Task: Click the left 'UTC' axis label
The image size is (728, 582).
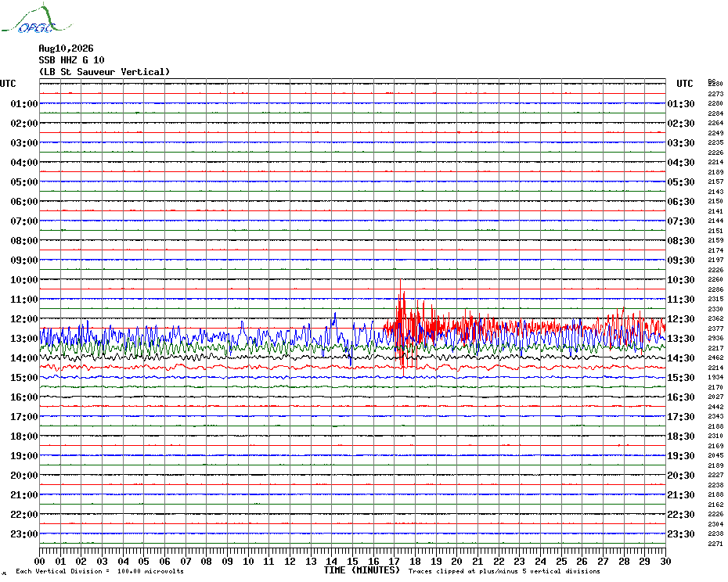Action: click(x=8, y=84)
